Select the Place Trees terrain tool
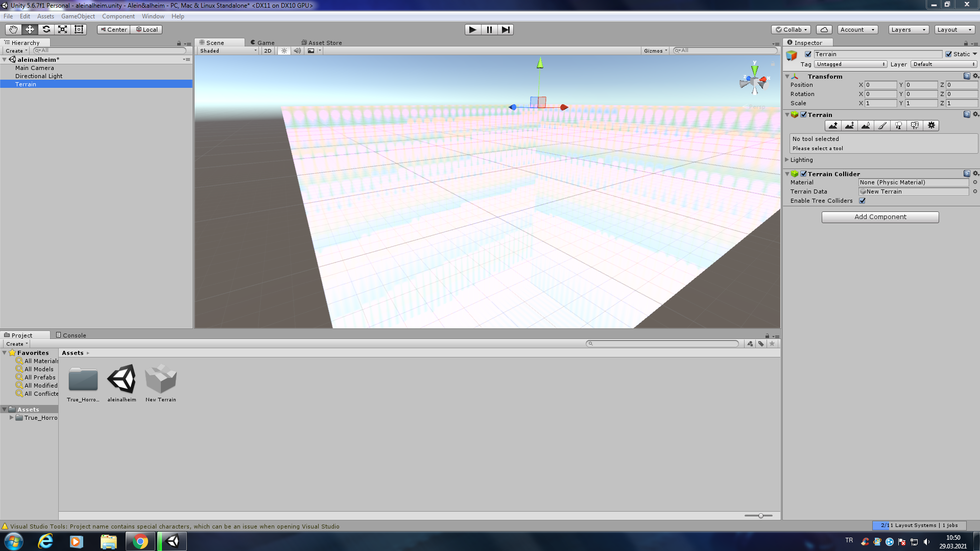Image resolution: width=980 pixels, height=551 pixels. coord(898,126)
